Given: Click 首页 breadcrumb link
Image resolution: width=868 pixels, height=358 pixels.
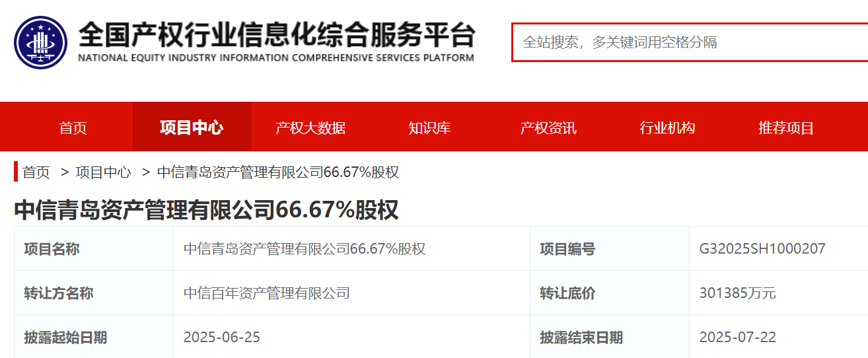Looking at the screenshot, I should (36, 172).
